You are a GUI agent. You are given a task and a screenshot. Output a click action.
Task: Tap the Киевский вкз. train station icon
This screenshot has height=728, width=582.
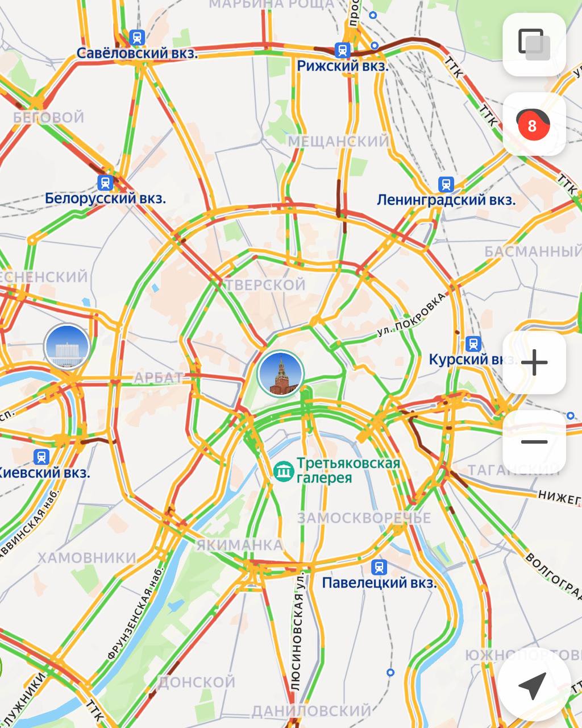41,456
